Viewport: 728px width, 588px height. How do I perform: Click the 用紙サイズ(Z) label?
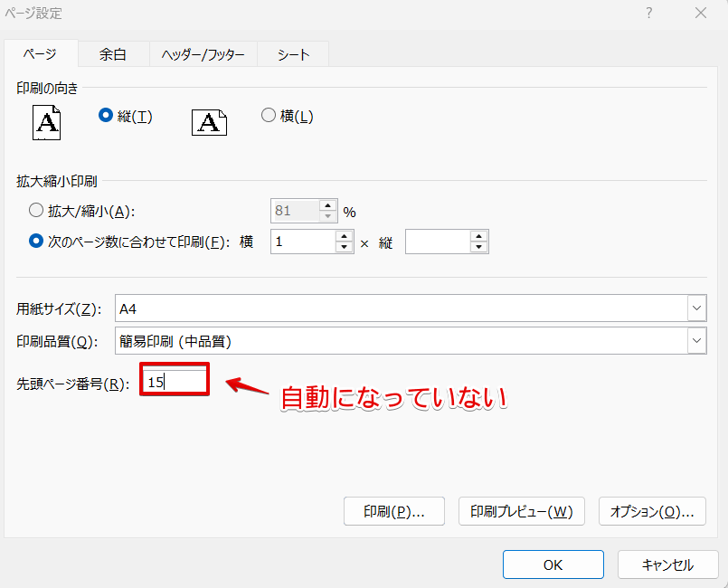click(59, 308)
